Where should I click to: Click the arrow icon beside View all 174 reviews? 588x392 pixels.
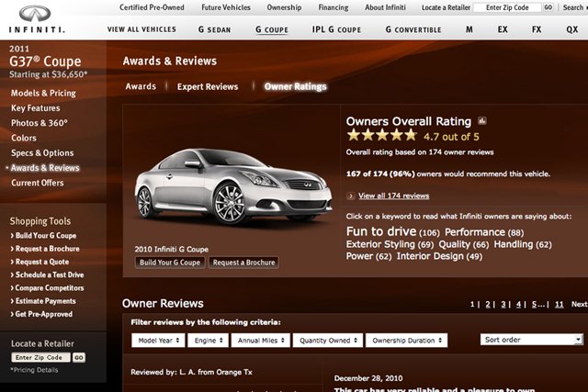(351, 196)
